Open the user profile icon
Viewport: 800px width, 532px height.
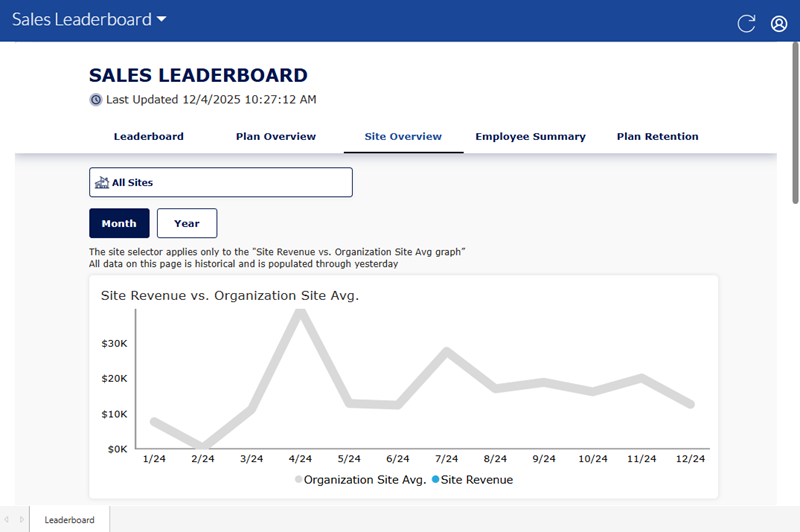[x=779, y=24]
